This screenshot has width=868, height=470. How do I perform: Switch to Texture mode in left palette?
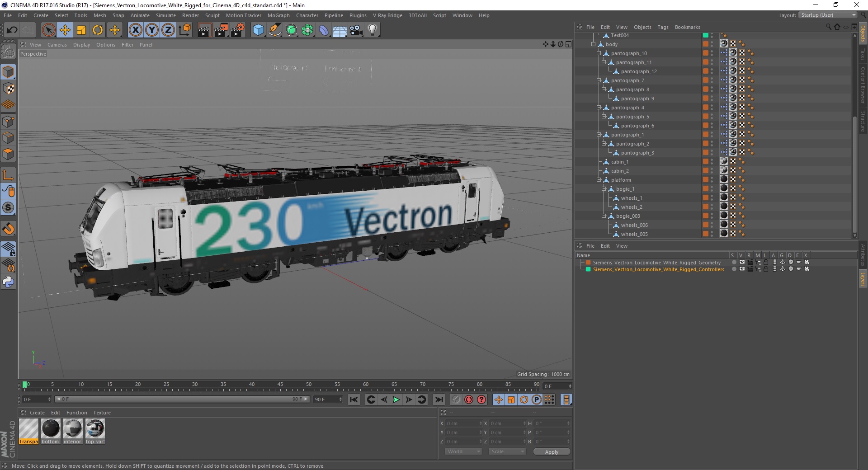pos(8,88)
